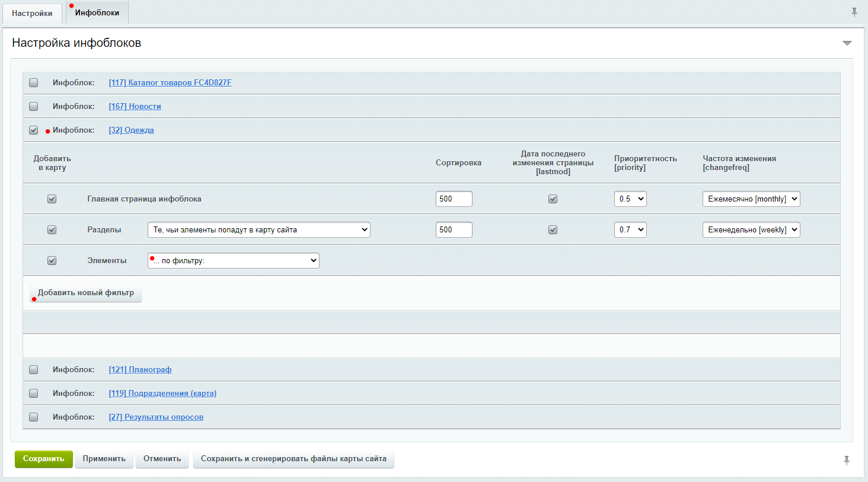Click the pin icon beside the tabs
Screen dimensions: 868x482
(854, 12)
